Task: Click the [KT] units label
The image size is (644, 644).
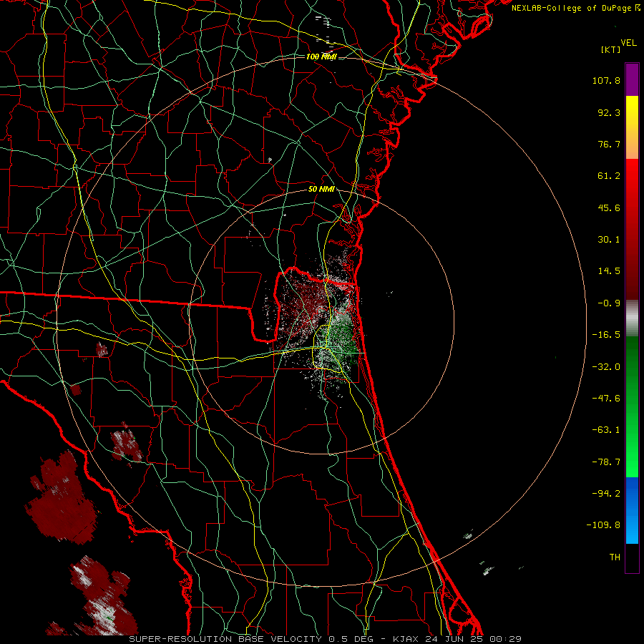Action: [611, 49]
